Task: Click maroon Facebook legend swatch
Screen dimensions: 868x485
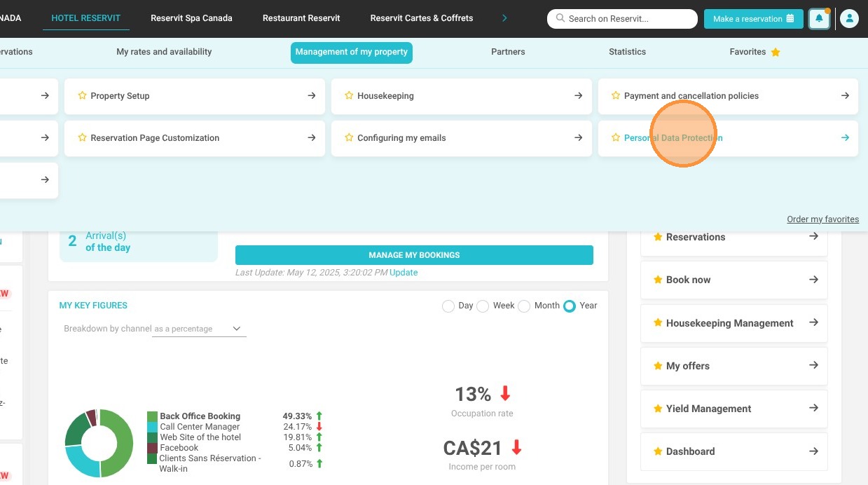Action: (x=152, y=448)
